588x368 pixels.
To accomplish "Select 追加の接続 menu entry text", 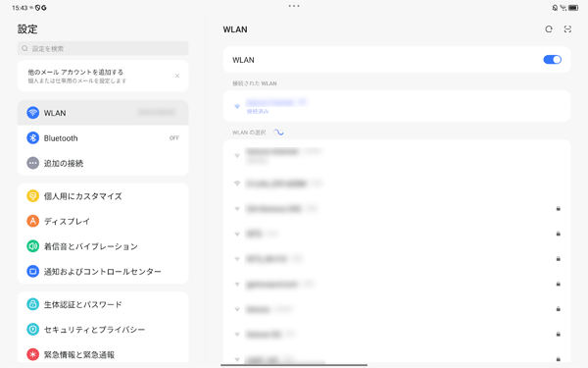I will [64, 163].
